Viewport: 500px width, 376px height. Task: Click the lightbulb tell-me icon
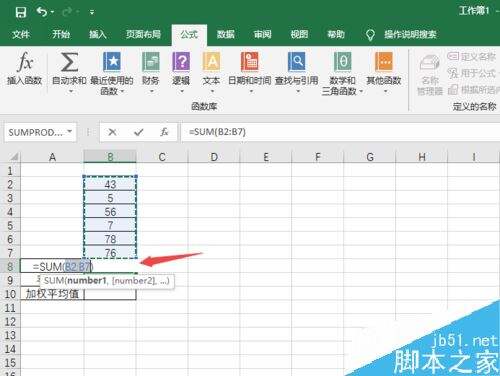tap(370, 35)
